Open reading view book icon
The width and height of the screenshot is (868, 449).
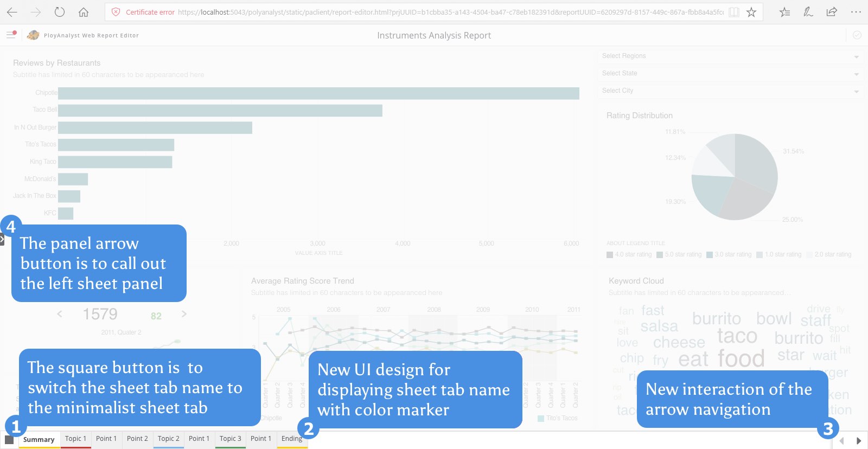733,12
